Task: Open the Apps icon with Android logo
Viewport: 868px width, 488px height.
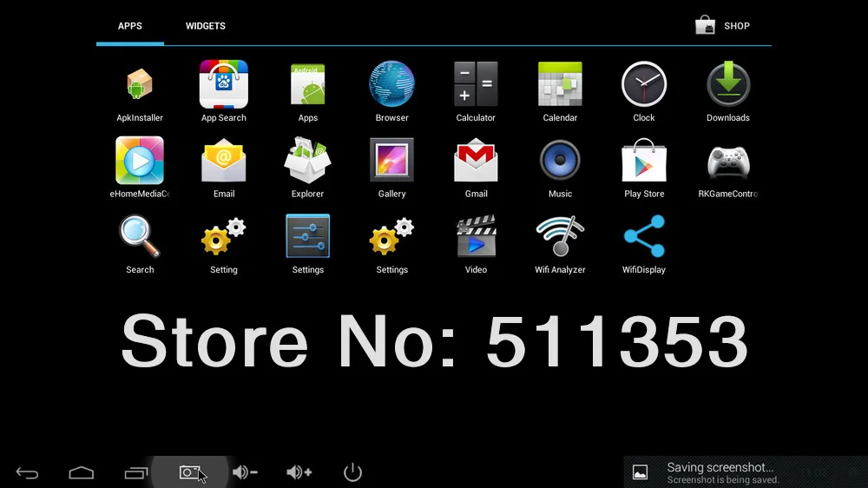Action: (x=308, y=84)
